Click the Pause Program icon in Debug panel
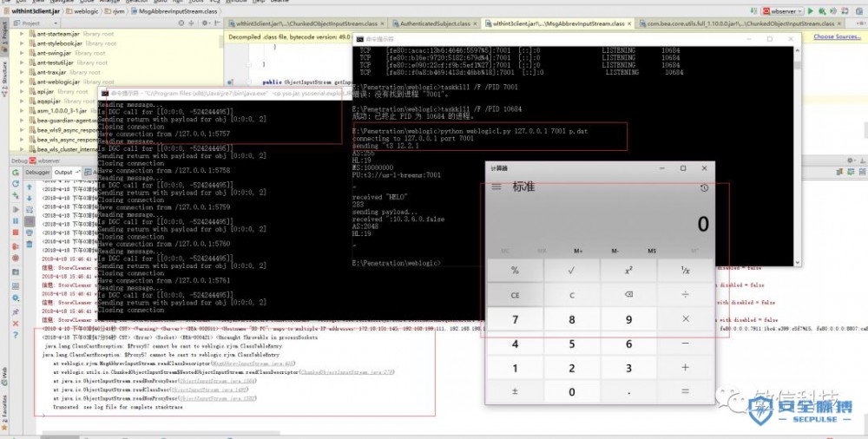 [16, 221]
